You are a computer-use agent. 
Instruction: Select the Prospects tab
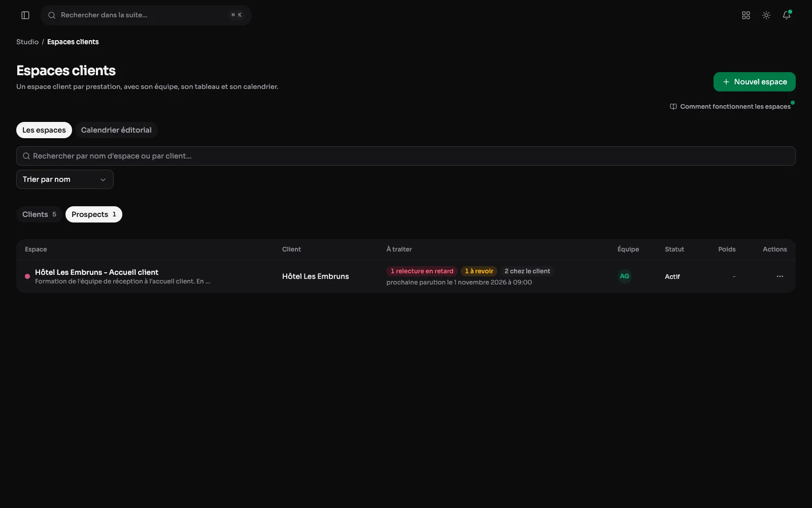[94, 214]
